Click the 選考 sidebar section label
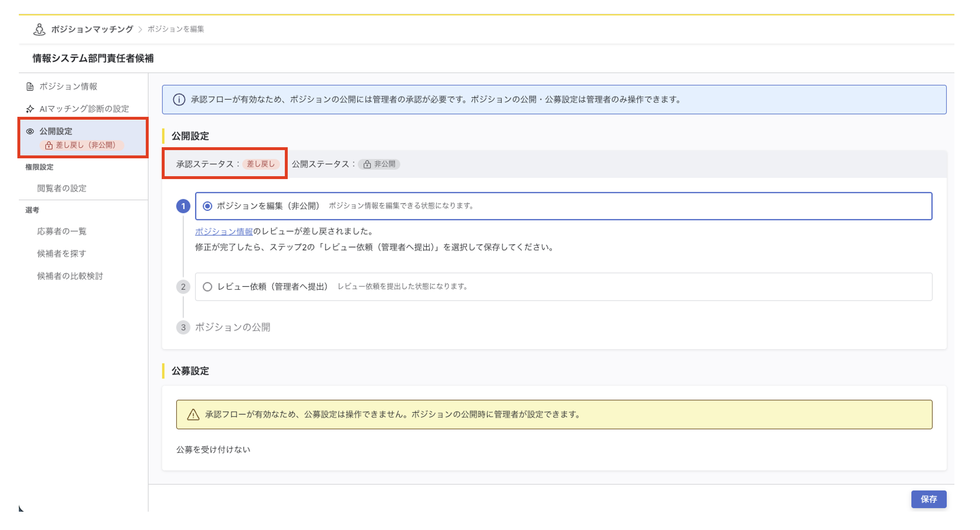 32,210
